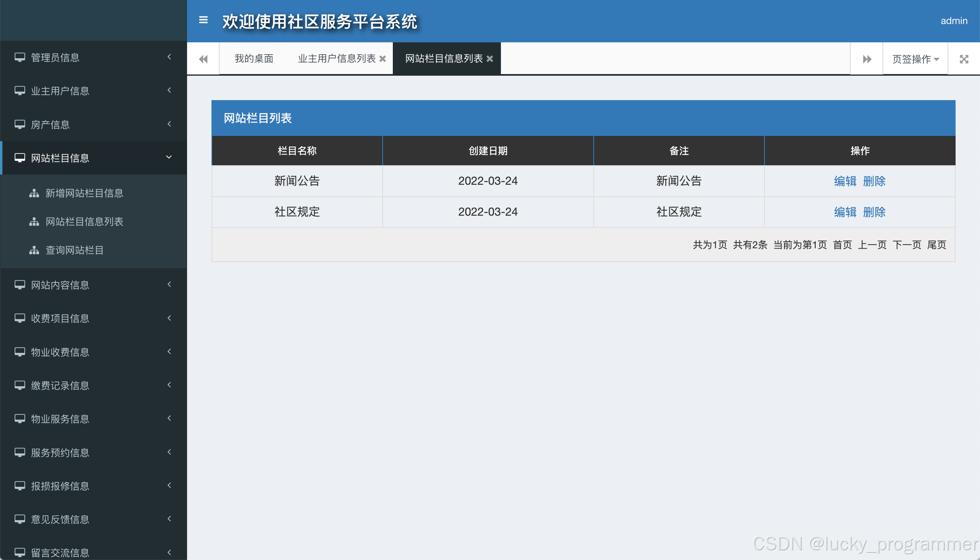The height and width of the screenshot is (560, 980).
Task: Close the 网站栏目信息列表 tab
Action: (x=490, y=59)
